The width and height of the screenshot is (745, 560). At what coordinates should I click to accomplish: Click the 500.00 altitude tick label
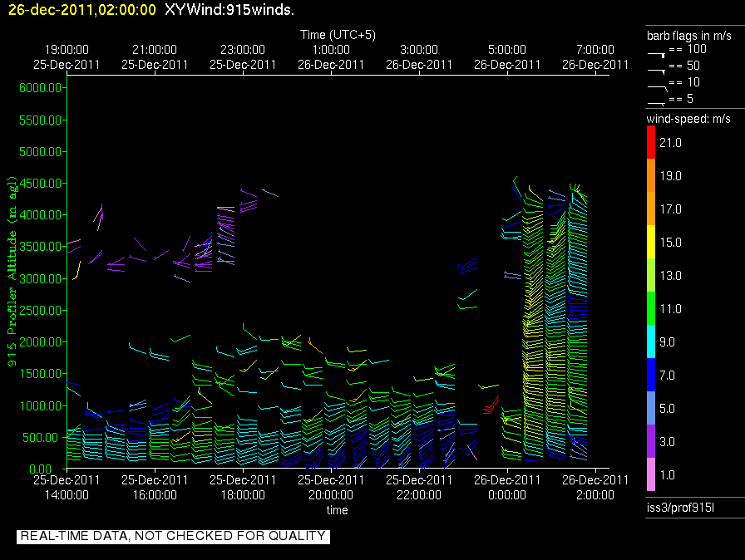click(42, 438)
